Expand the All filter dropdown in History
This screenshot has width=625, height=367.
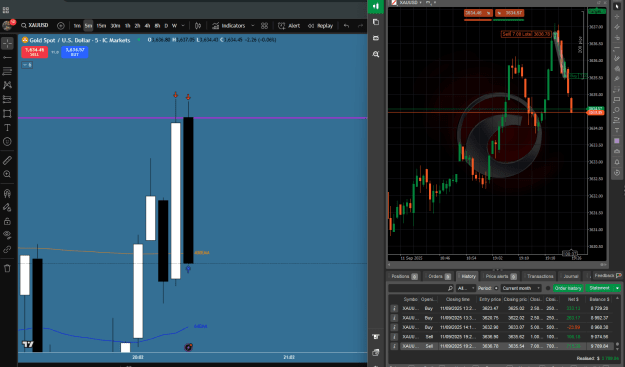(466, 288)
